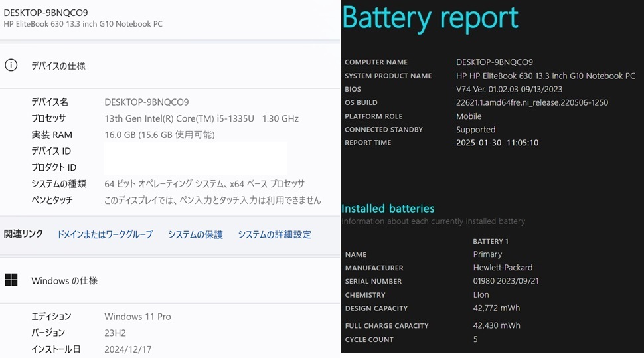644x358 pixels.
Task: Click the 実装 RAM label
Action: [52, 135]
